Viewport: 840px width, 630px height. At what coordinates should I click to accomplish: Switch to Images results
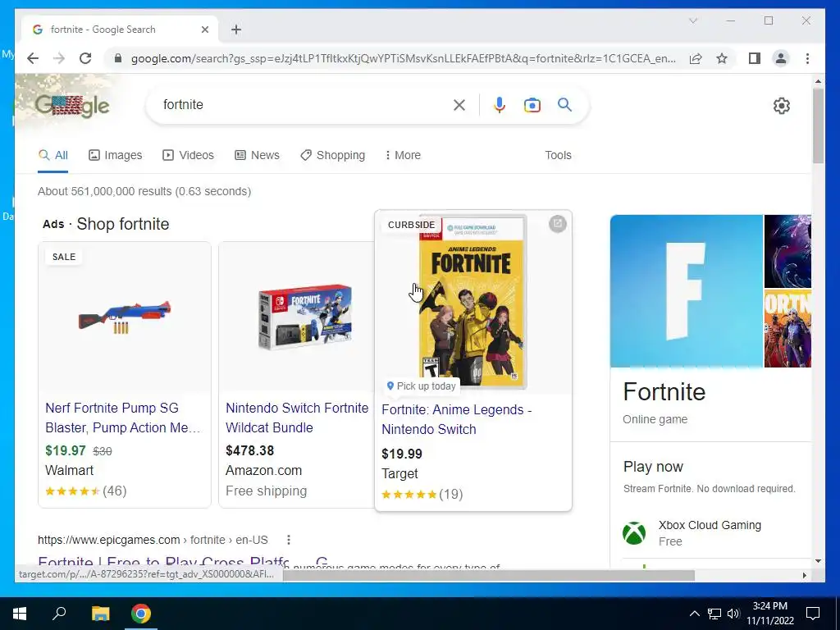click(x=115, y=155)
